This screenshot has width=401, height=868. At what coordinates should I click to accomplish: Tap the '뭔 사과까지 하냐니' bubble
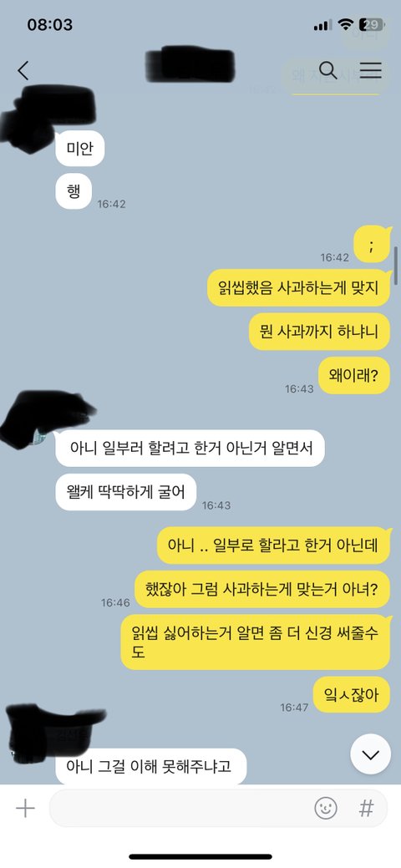320,332
